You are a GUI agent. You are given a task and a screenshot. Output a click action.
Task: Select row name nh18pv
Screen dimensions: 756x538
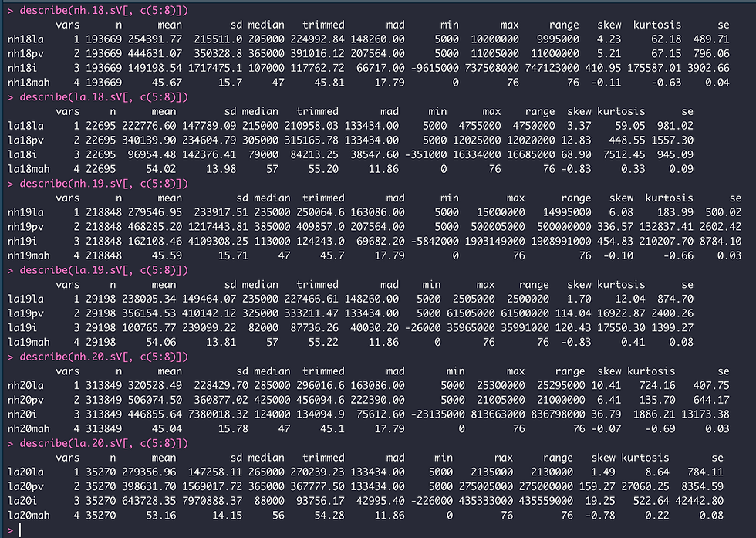(25, 53)
